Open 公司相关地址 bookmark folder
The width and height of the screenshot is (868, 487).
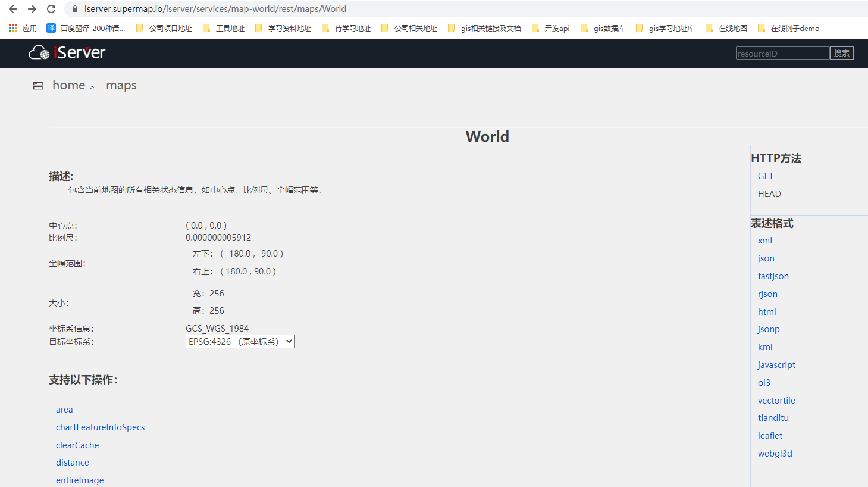tap(409, 28)
